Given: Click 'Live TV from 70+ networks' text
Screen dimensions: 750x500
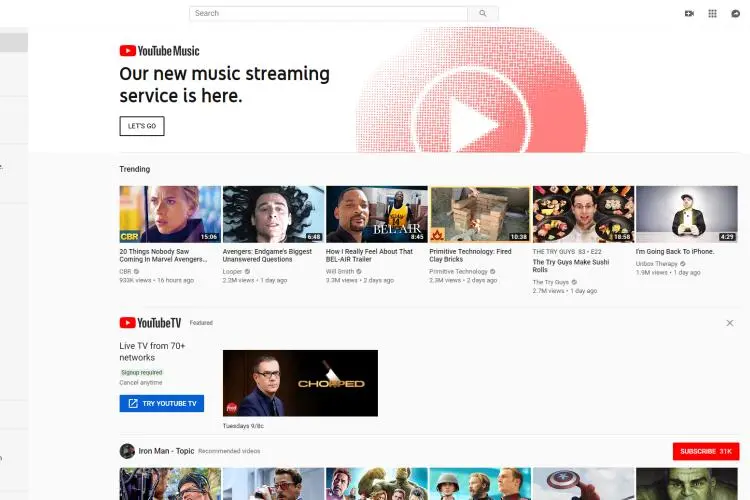Looking at the screenshot, I should (152, 352).
